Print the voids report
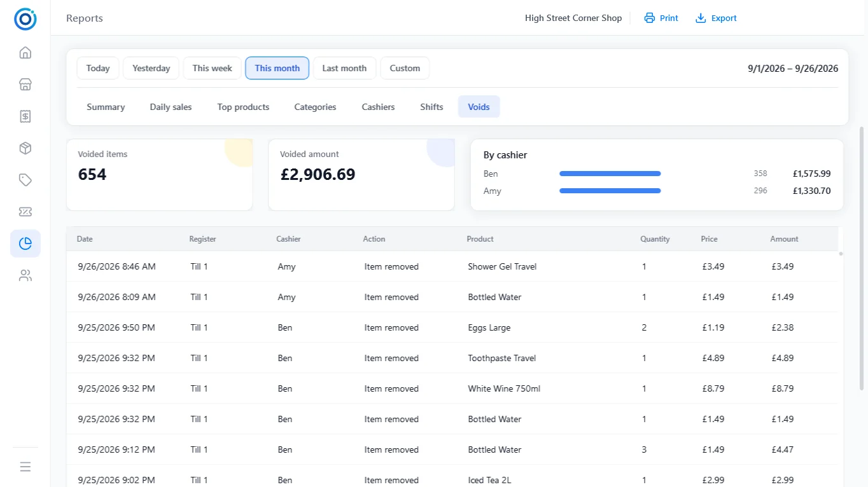Viewport: 868px width, 487px height. 661,18
